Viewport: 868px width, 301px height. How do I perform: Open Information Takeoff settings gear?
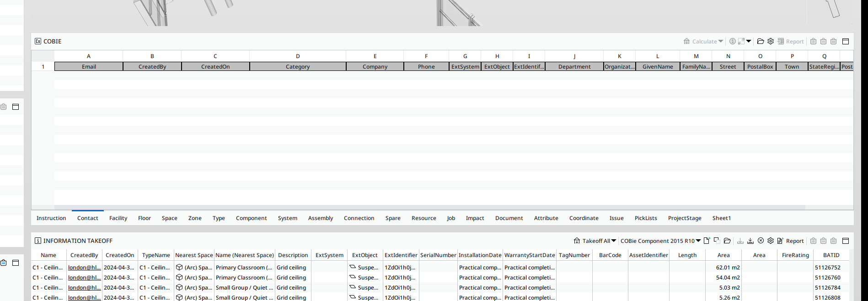[771, 241]
